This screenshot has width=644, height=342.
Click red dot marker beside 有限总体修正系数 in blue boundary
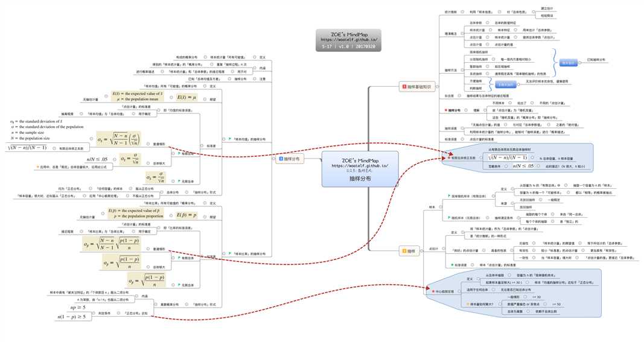(x=449, y=157)
